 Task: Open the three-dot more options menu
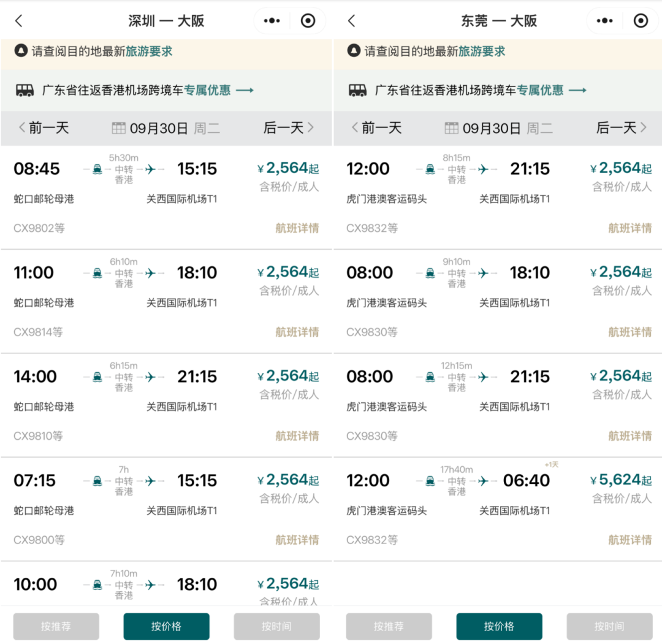[x=271, y=20]
